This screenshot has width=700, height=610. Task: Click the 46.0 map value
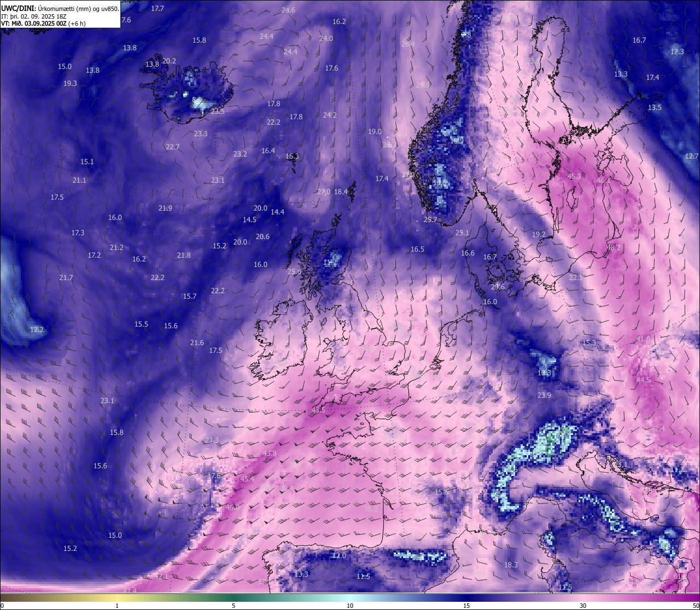(x=232, y=507)
